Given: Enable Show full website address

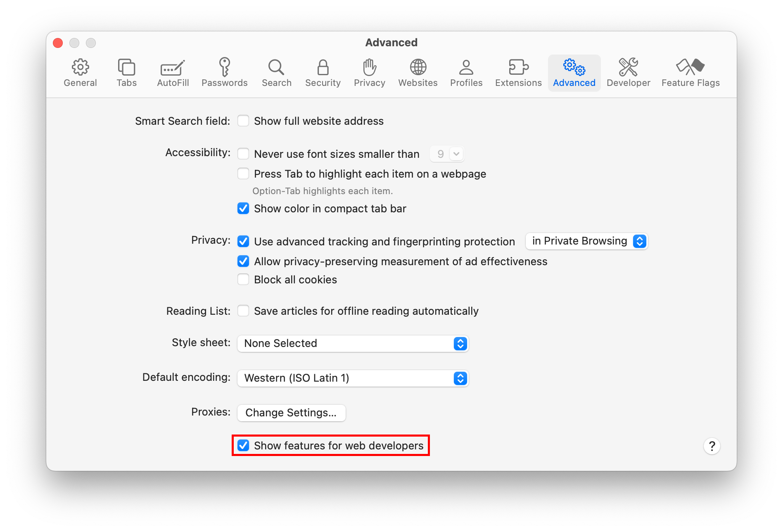Looking at the screenshot, I should (x=243, y=121).
